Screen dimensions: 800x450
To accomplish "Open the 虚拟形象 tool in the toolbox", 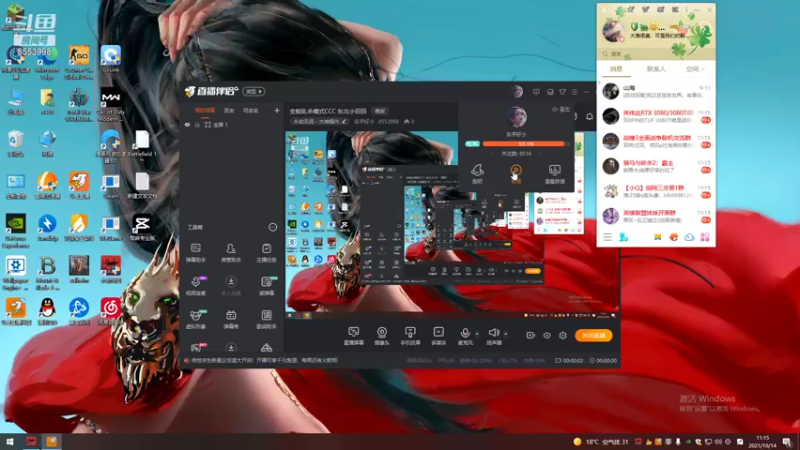I will [x=196, y=319].
